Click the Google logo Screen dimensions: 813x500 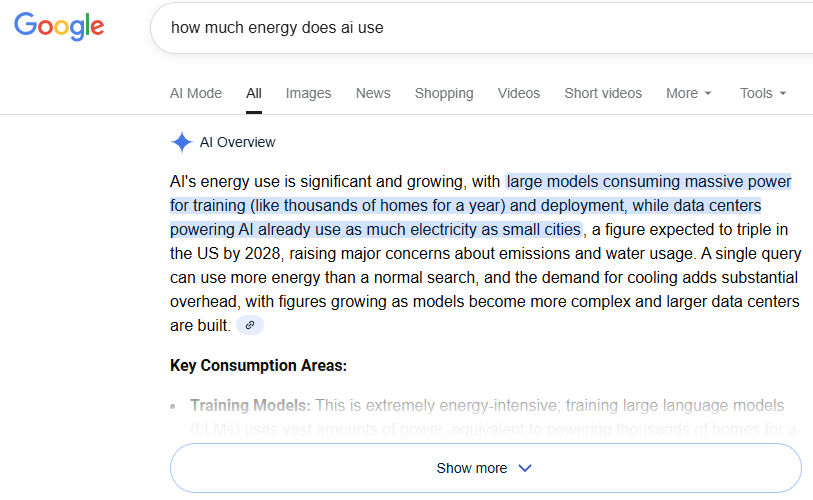coord(59,27)
